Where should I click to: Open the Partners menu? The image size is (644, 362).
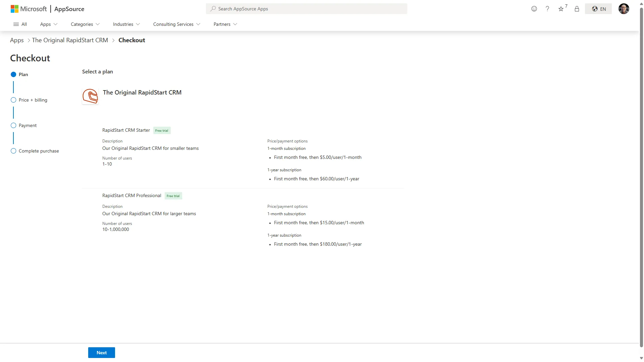tap(225, 24)
